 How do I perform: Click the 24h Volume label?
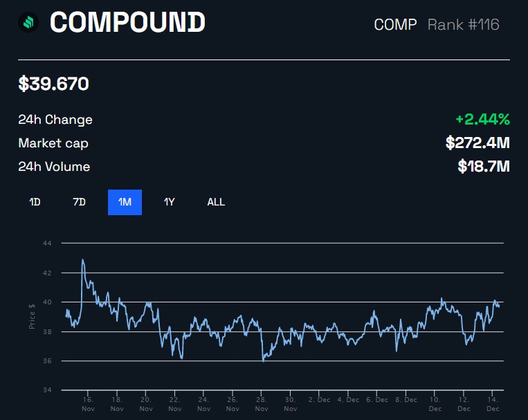54,167
